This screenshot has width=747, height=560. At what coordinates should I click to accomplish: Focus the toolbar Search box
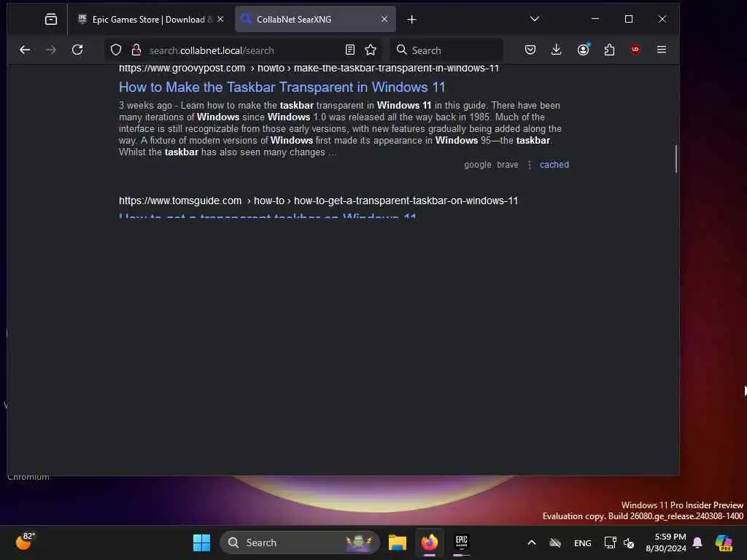click(447, 50)
